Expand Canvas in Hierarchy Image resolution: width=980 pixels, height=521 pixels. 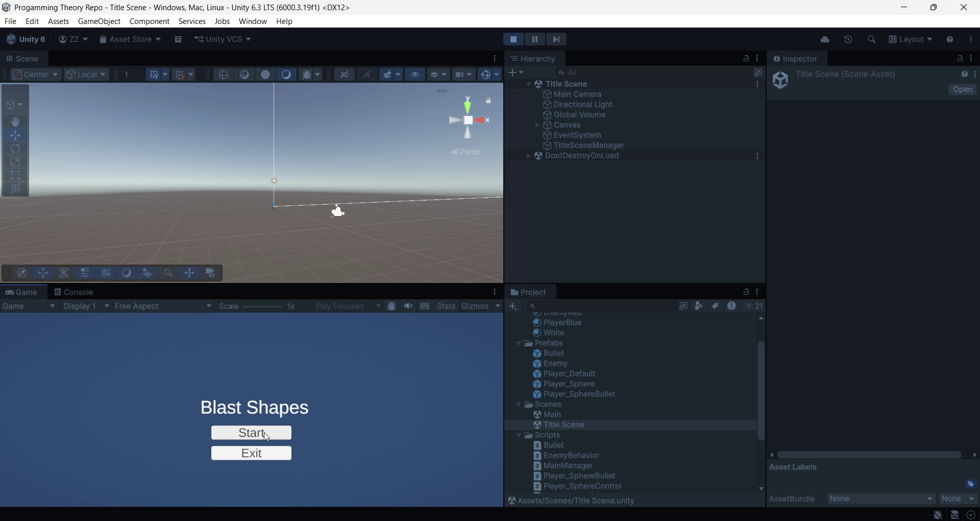point(537,125)
